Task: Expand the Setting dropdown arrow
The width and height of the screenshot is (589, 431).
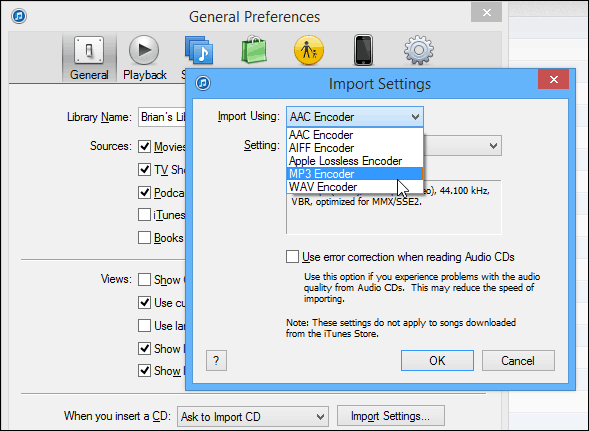Action: [493, 145]
